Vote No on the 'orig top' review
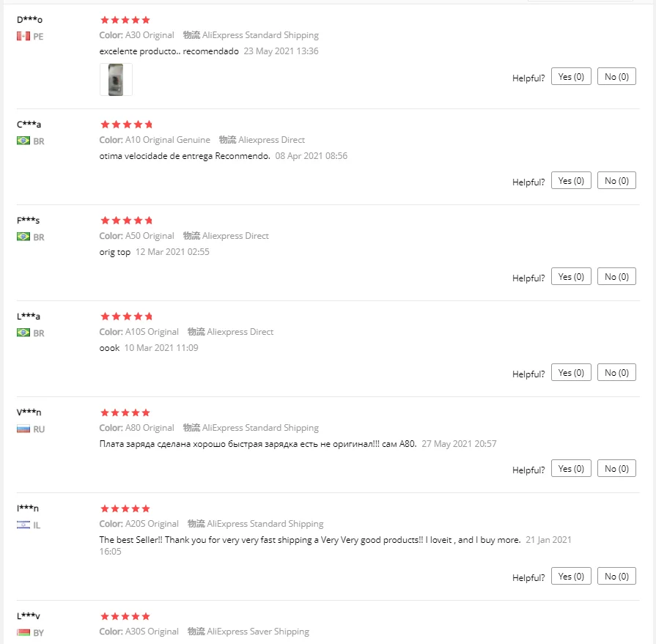Viewport: 656px width, 644px height. tap(616, 277)
